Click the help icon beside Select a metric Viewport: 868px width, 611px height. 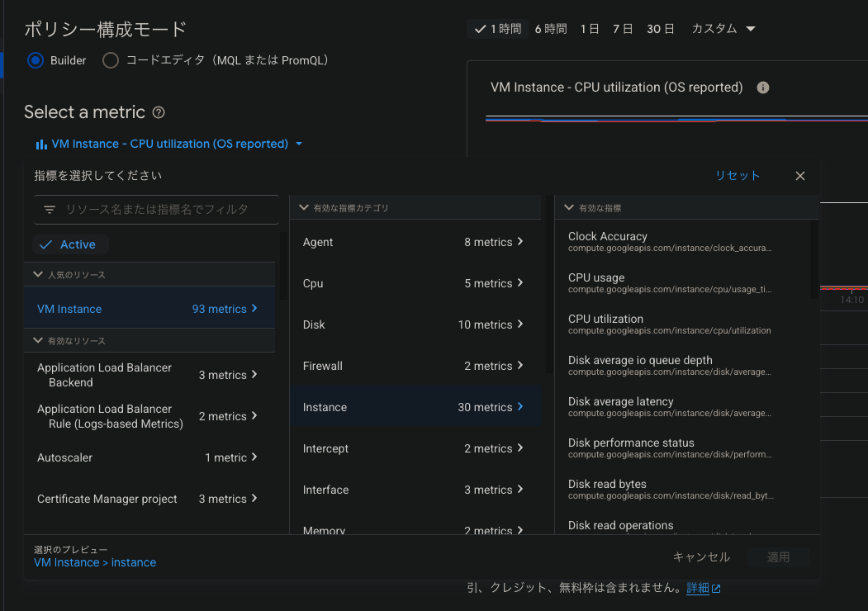tap(159, 112)
